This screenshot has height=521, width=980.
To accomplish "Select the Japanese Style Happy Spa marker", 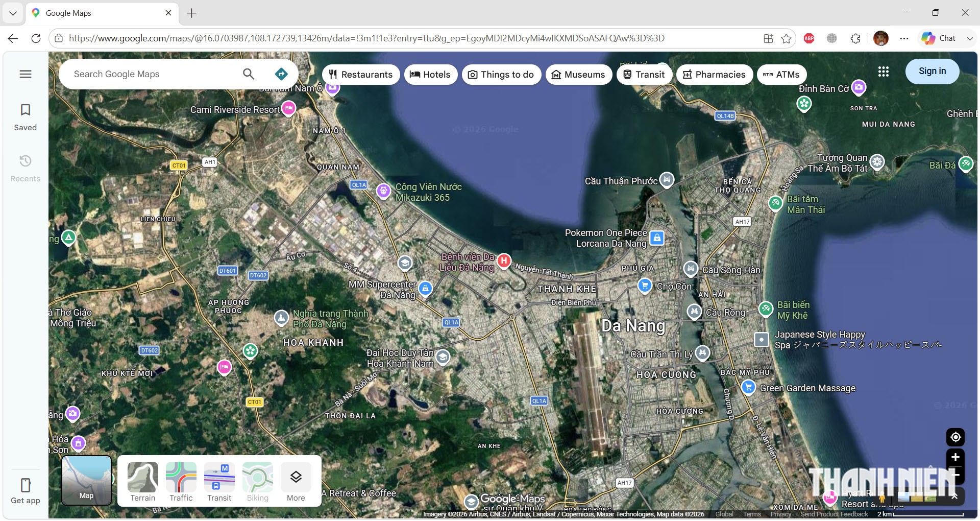I will pyautogui.click(x=762, y=339).
